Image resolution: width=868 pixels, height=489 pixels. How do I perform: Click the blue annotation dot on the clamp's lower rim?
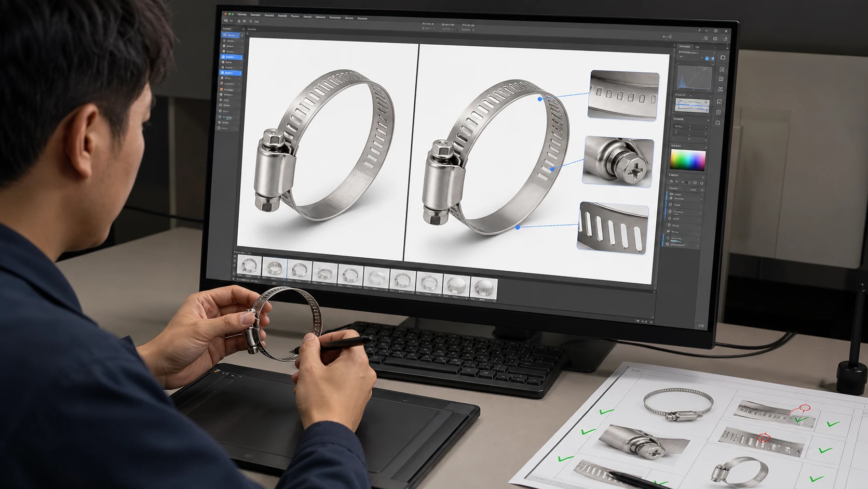tap(518, 227)
